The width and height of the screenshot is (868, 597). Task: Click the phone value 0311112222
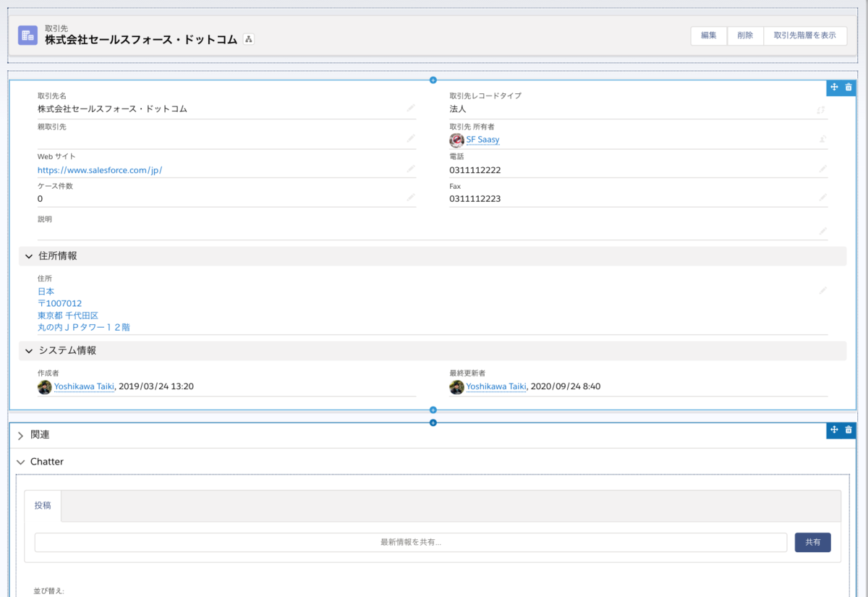coord(475,170)
